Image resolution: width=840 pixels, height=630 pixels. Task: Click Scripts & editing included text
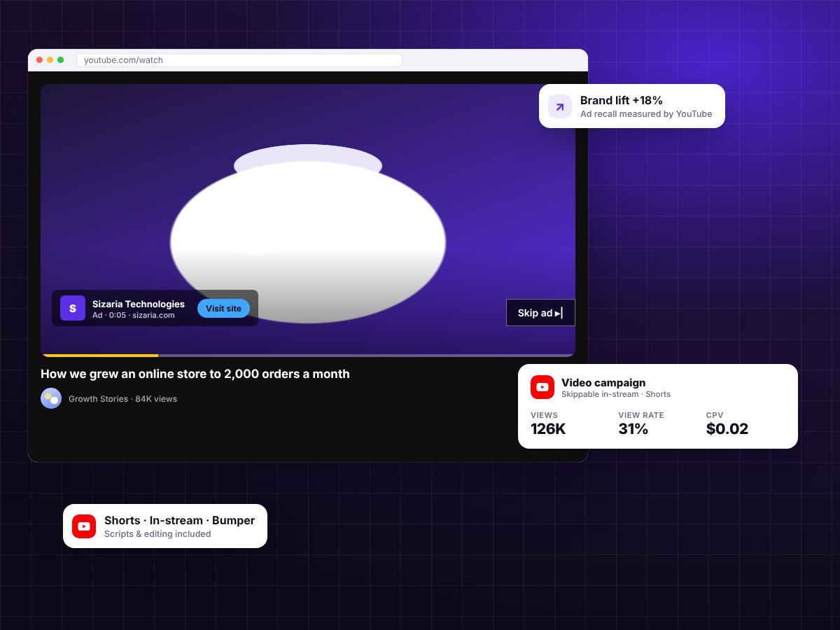pyautogui.click(x=157, y=534)
